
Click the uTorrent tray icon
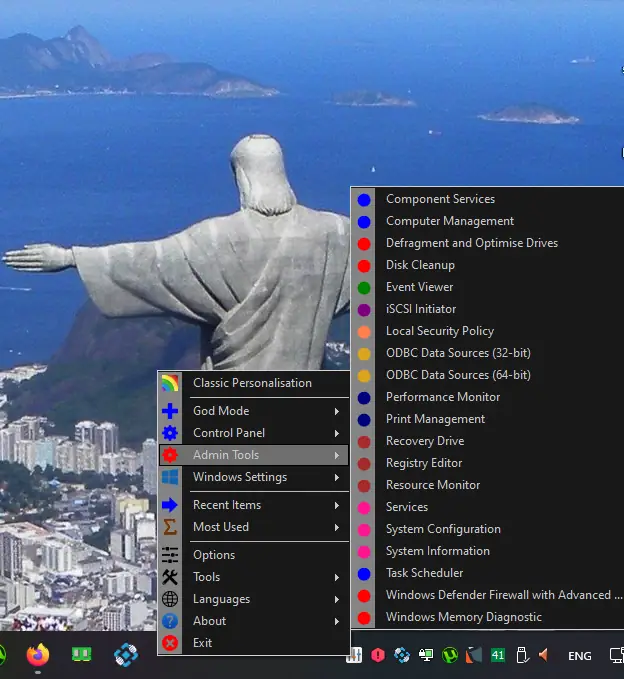pos(450,655)
